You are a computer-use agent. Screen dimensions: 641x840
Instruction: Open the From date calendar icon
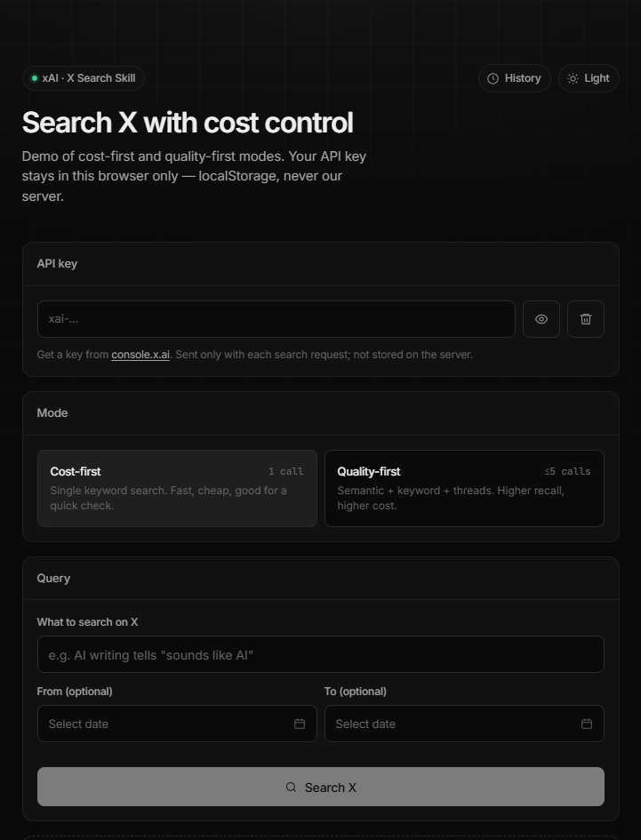tap(300, 724)
